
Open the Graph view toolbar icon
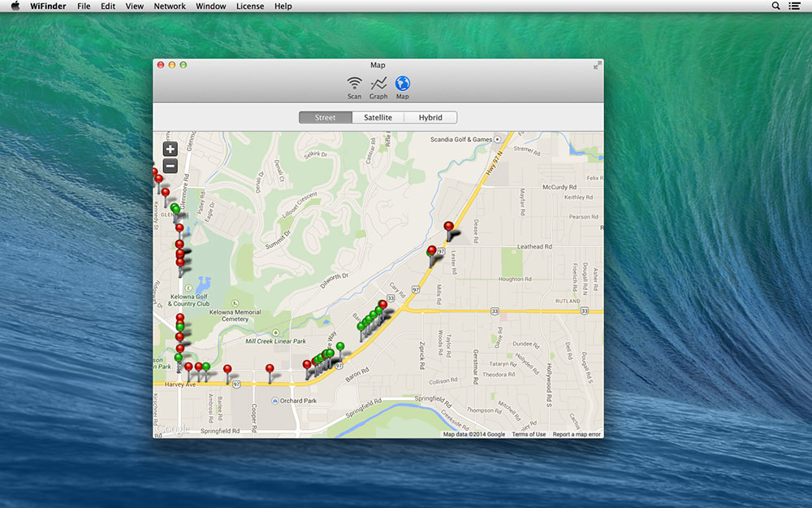click(378, 88)
